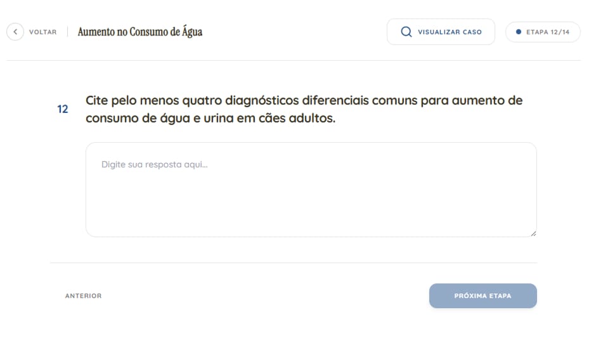
Task: Click the blue question number 12
Action: (x=63, y=109)
